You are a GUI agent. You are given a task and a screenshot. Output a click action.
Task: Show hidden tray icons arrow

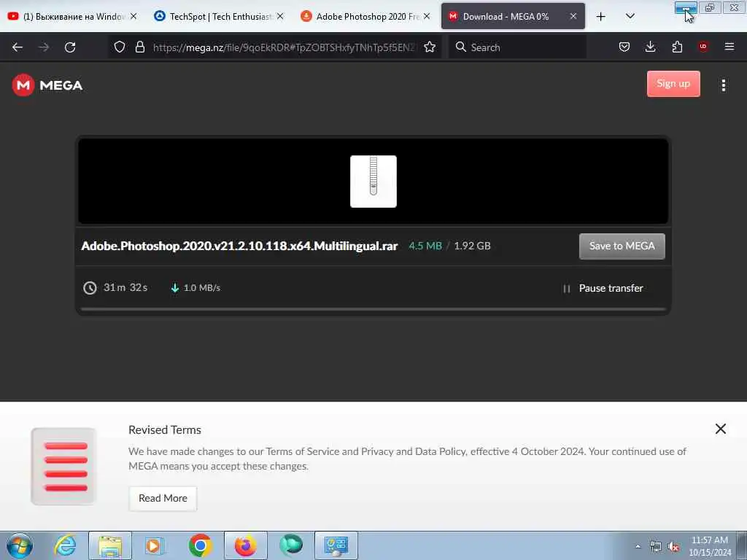[x=638, y=547]
